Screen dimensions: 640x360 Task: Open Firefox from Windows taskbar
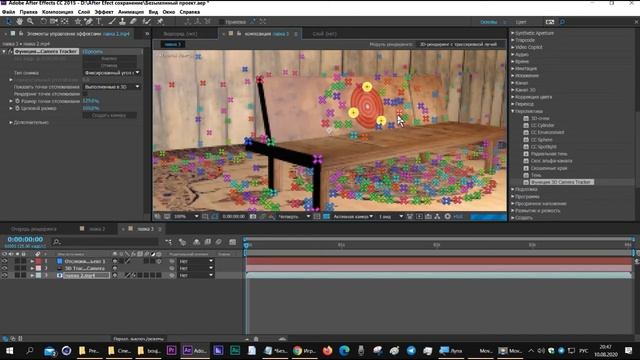point(327,350)
